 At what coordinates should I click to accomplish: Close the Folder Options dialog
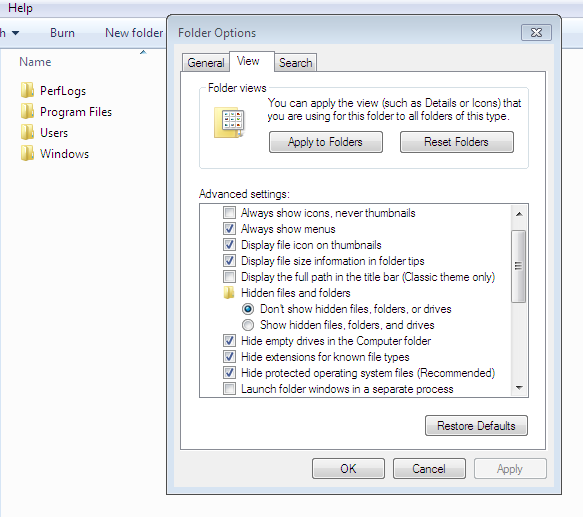pos(536,33)
